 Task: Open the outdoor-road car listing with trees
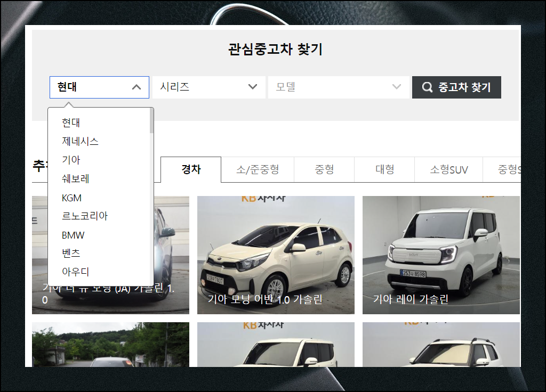pos(110,345)
